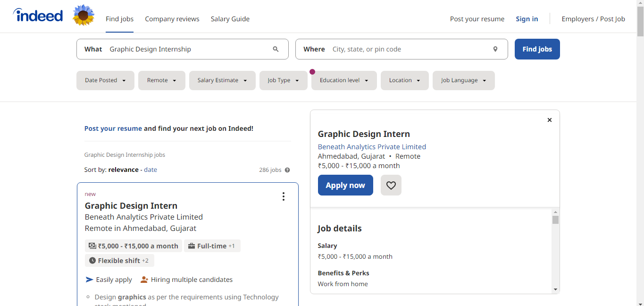Open the Graphic Design Intern job card title
This screenshot has height=306, width=644.
[131, 206]
